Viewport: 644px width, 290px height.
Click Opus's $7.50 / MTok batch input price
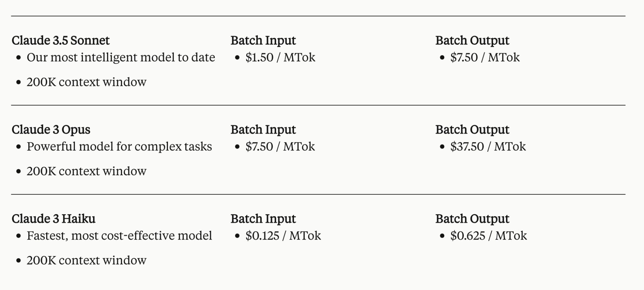pos(280,146)
